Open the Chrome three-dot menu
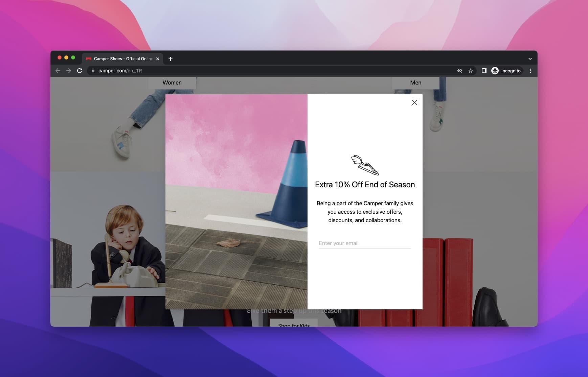This screenshot has width=588, height=377. tap(530, 71)
